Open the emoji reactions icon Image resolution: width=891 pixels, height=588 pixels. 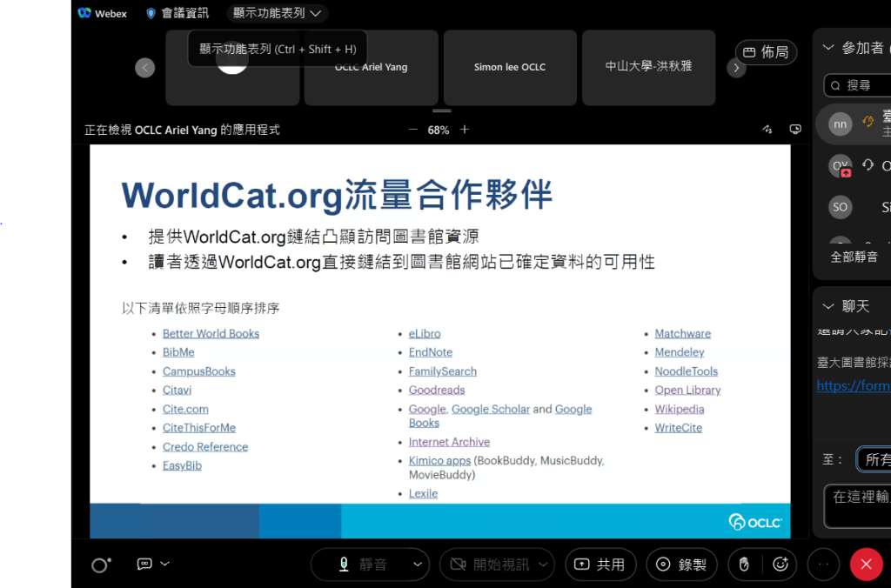coord(780,565)
